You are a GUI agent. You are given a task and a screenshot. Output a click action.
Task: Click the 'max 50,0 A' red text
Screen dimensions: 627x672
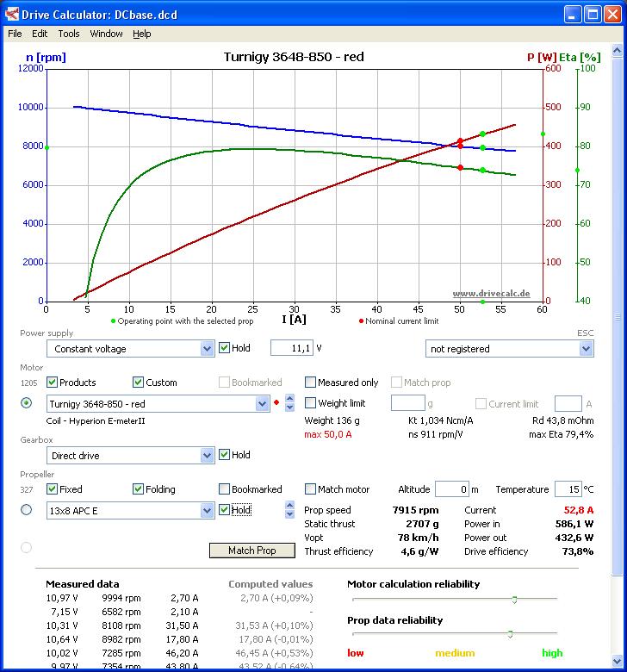click(x=328, y=434)
